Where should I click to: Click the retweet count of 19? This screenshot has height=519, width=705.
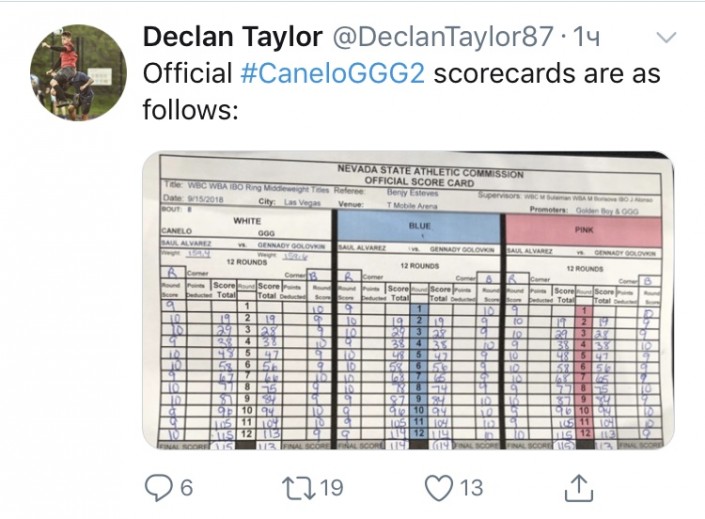(x=330, y=487)
